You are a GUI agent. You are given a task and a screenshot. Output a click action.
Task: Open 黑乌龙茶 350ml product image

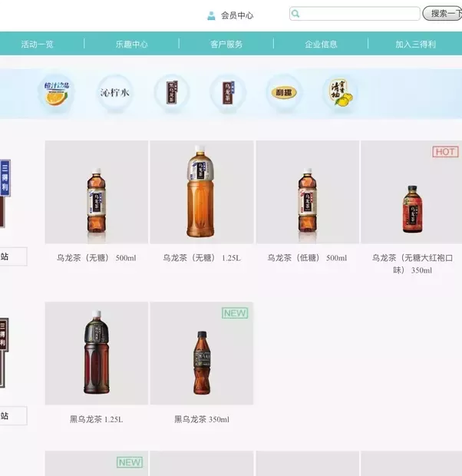pos(202,353)
